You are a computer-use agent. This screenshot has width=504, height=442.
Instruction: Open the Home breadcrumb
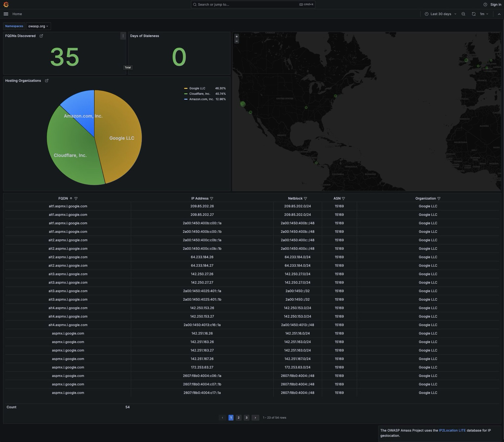click(17, 14)
